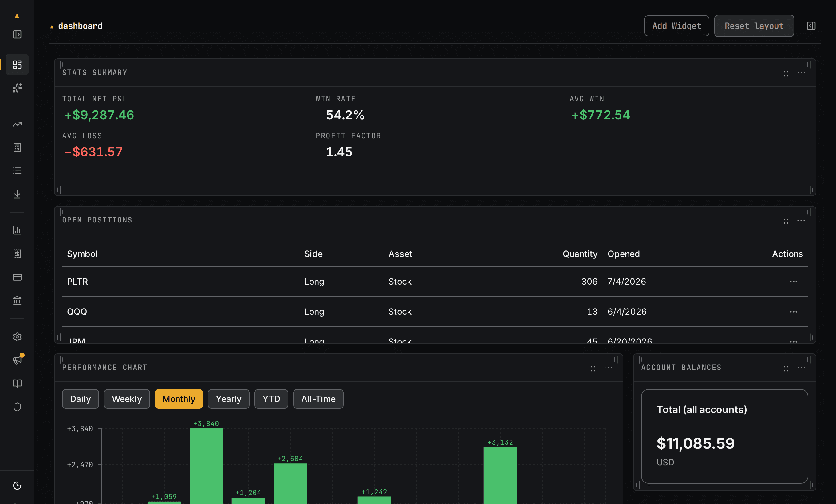Click the Asset column header

(400, 254)
